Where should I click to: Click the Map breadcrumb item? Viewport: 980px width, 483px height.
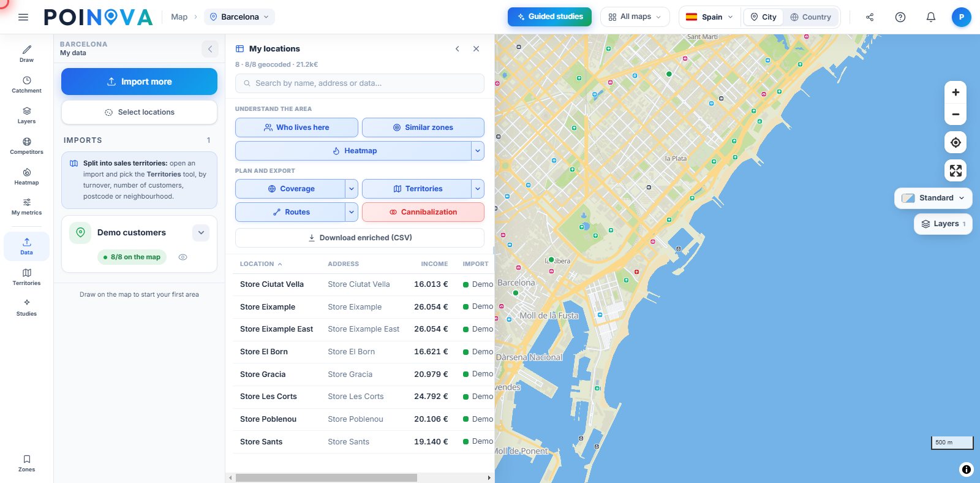pos(179,17)
